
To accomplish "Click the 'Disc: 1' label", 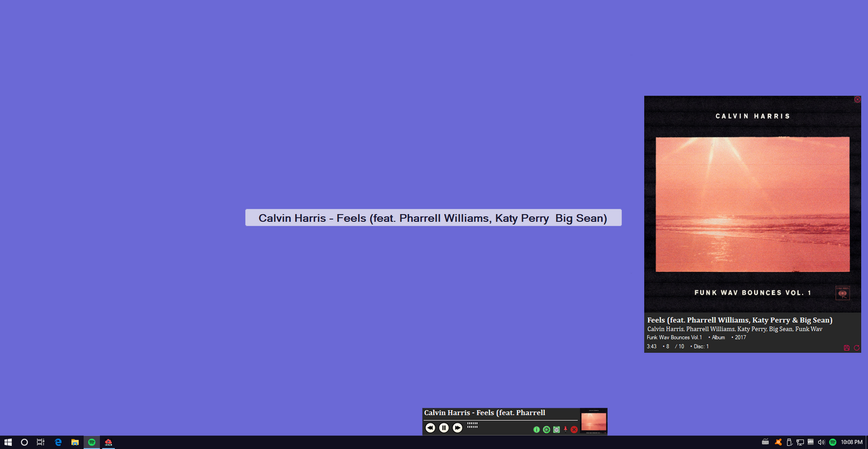I will 701,347.
